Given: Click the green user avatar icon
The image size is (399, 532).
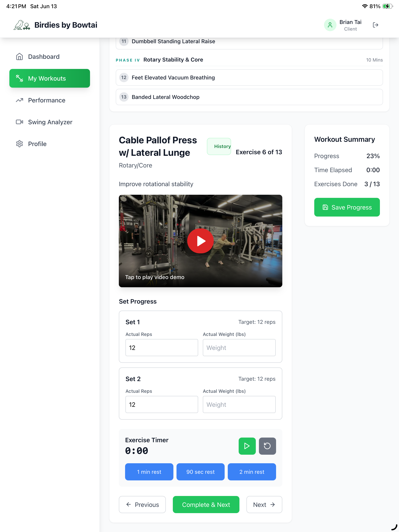Looking at the screenshot, I should pos(330,25).
